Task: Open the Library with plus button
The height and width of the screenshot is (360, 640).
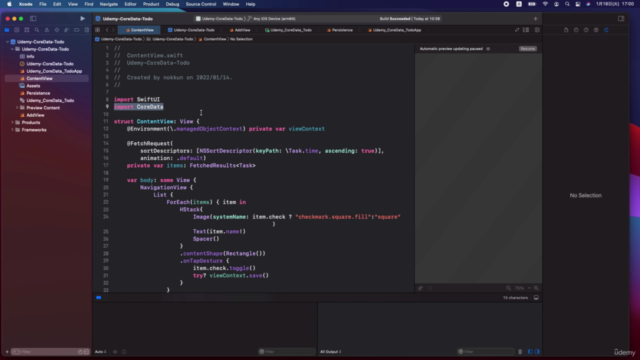Action: (x=536, y=18)
